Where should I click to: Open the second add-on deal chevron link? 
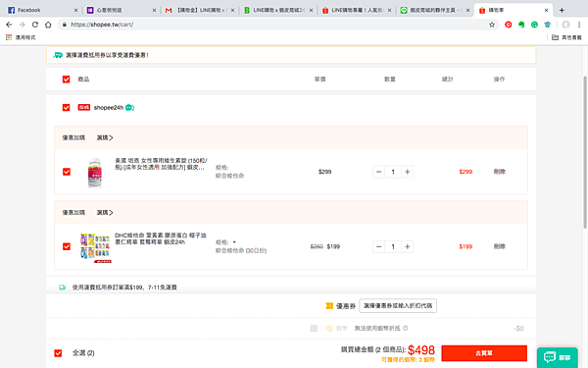coord(105,213)
